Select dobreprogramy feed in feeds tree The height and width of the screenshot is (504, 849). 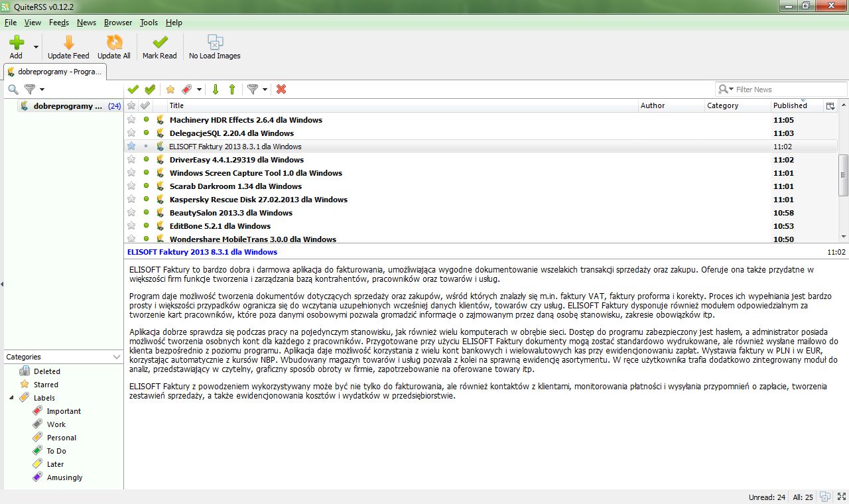[x=70, y=106]
